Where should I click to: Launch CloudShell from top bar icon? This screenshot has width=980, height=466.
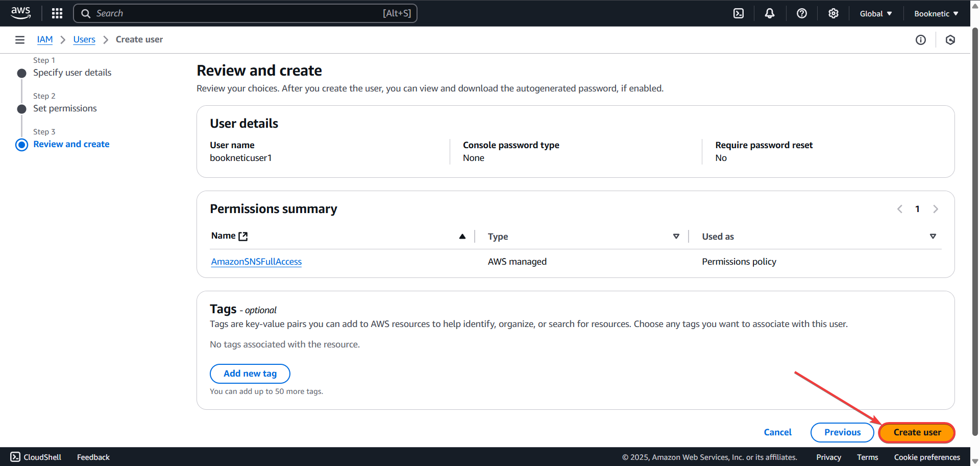point(739,13)
